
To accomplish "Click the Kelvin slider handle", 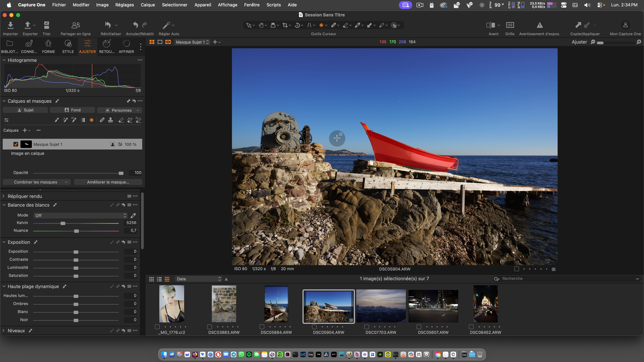I will (x=63, y=223).
